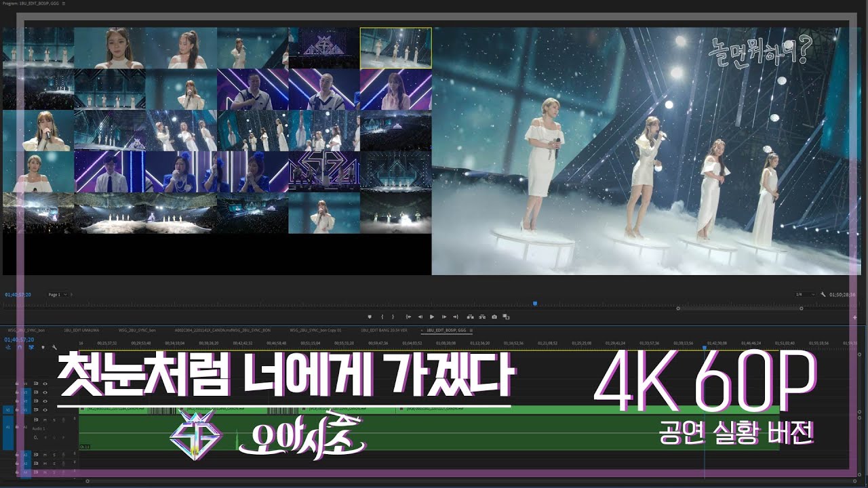The height and width of the screenshot is (488, 868).
Task: Mark In point in Program monitor
Action: pyautogui.click(x=382, y=317)
